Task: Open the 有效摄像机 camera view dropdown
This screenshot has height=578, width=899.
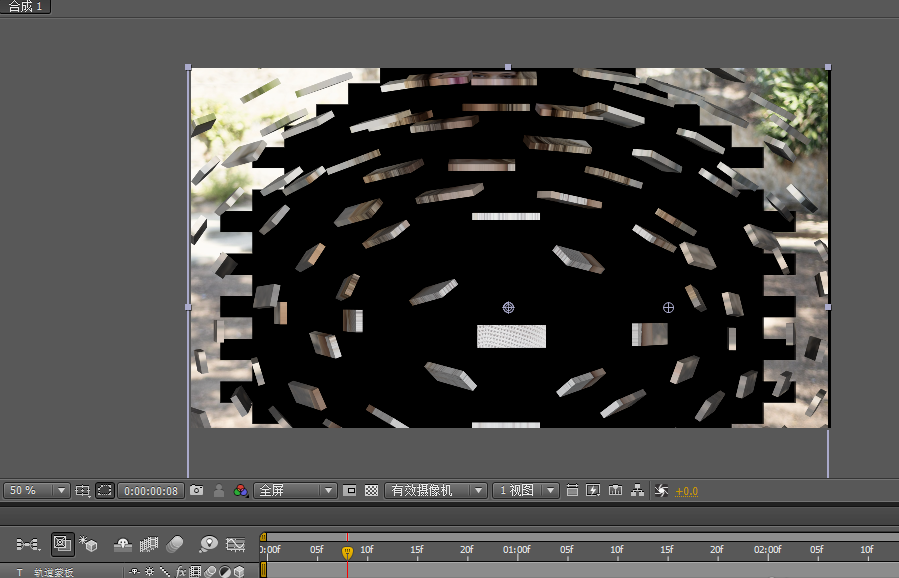Action: [x=436, y=491]
